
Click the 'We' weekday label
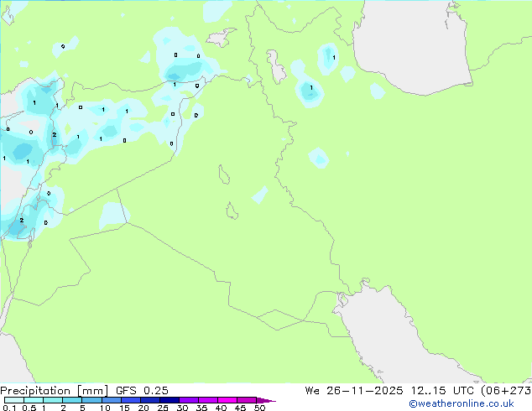312,391
